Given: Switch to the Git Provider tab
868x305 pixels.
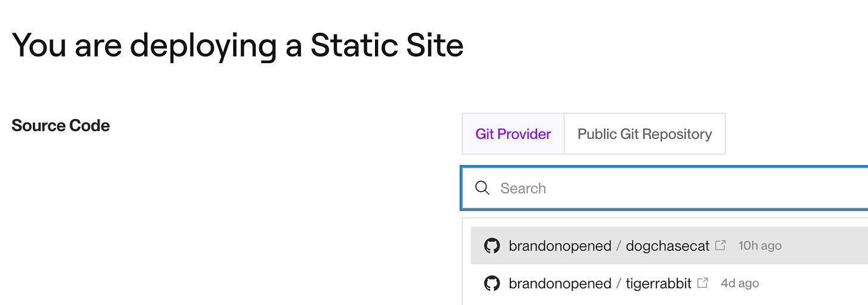Looking at the screenshot, I should [x=513, y=134].
